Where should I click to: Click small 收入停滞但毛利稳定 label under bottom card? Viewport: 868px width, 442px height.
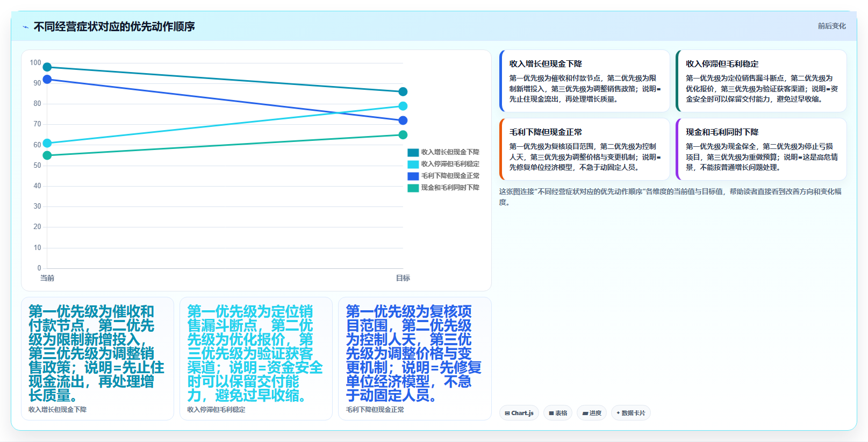[x=216, y=410]
